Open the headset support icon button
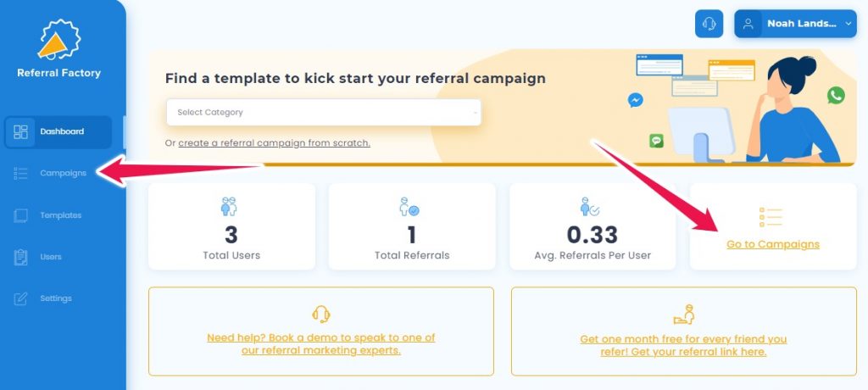The image size is (868, 390). pyautogui.click(x=709, y=24)
